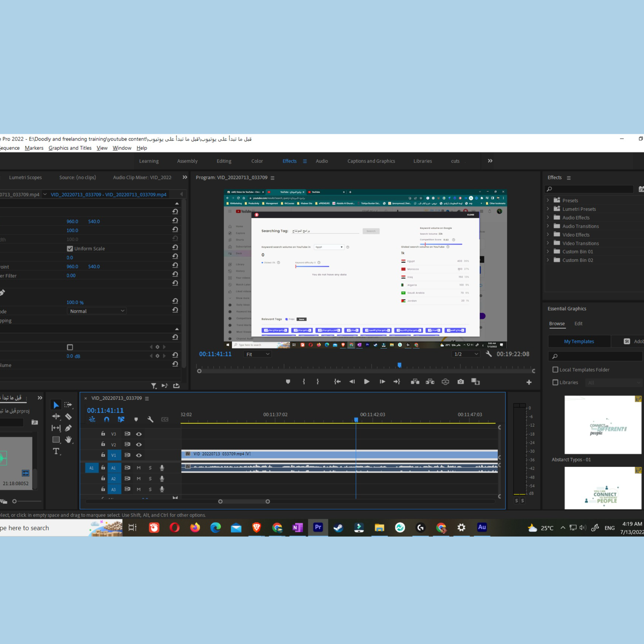Enable Libraries checkbox in Essential Graphics
Screen dimensions: 644x644
point(555,382)
